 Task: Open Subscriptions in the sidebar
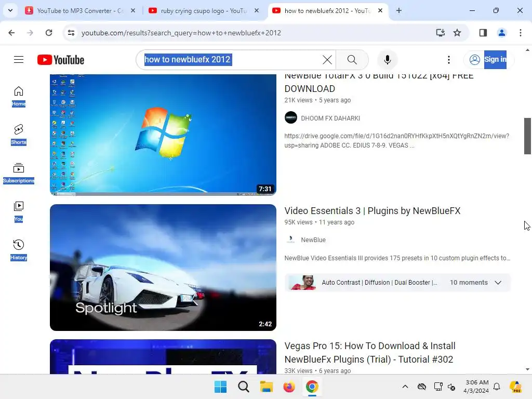(x=19, y=173)
